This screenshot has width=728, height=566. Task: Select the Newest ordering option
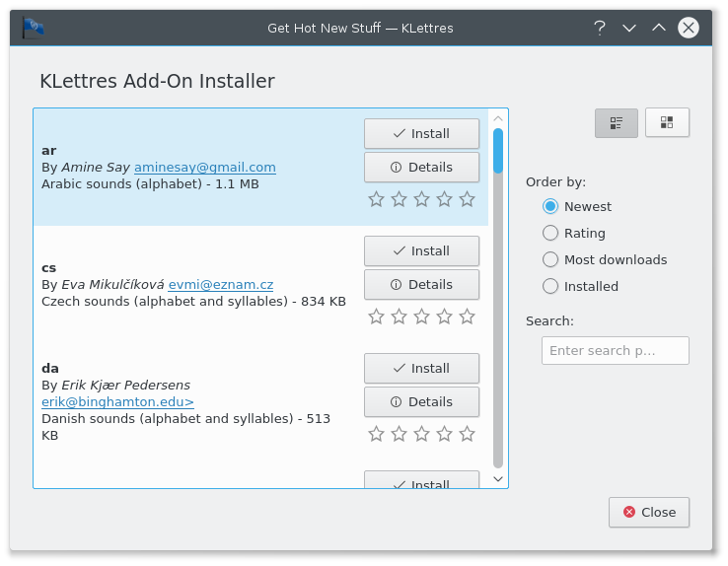pyautogui.click(x=550, y=206)
